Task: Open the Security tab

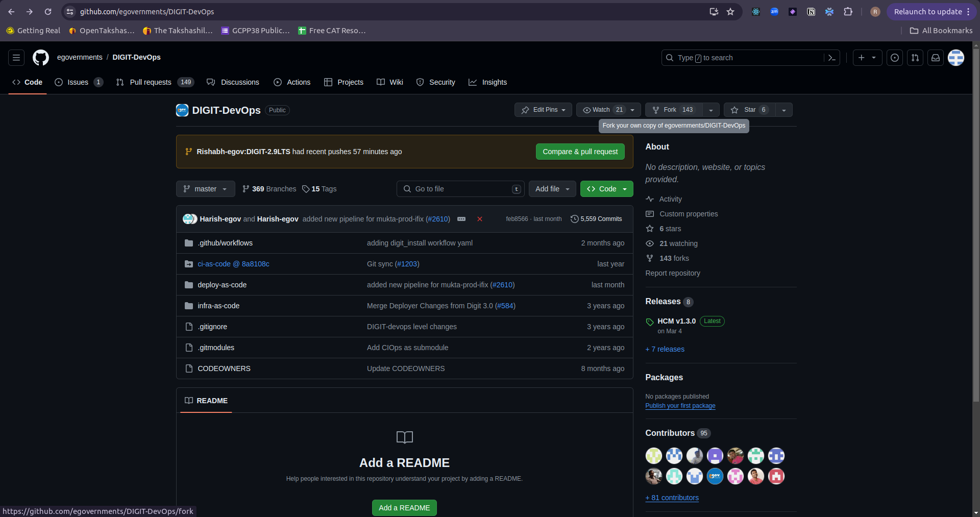Action: tap(436, 82)
